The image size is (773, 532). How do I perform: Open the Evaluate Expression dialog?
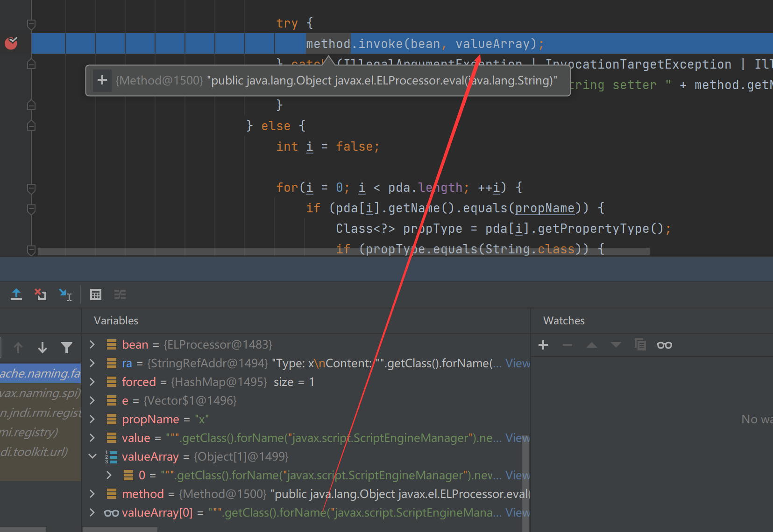[x=96, y=294]
